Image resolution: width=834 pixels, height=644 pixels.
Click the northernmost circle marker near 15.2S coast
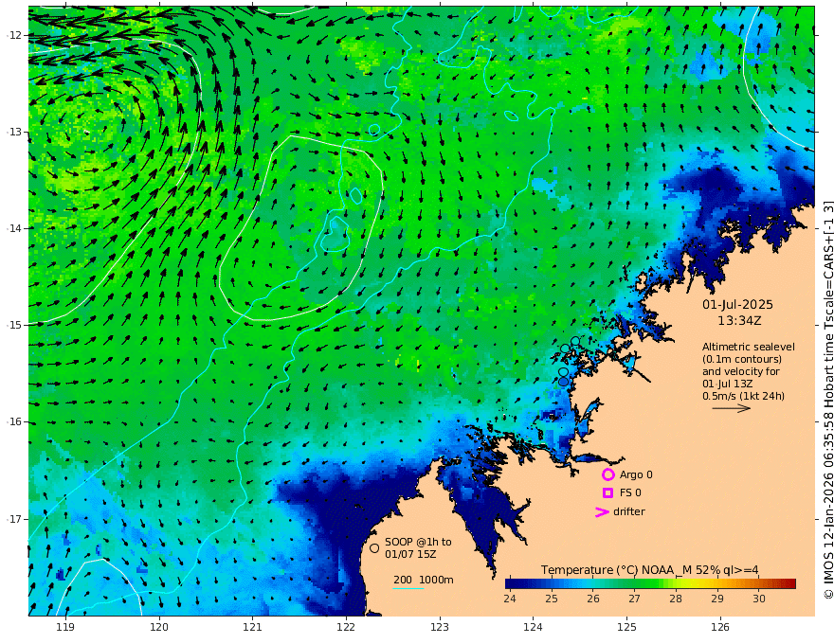(575, 341)
